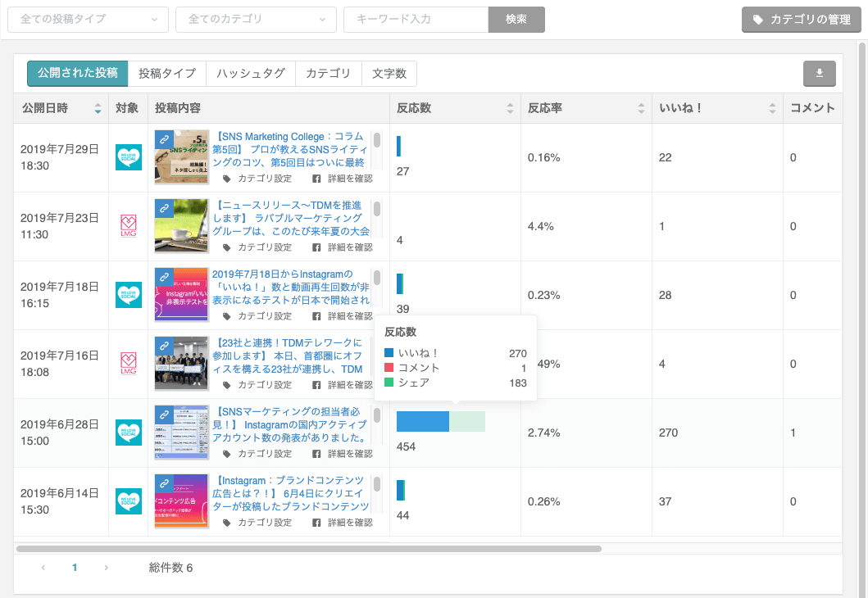
Task: Open the ニュースリリース〜TDMを推進 post link
Action: tap(291, 218)
